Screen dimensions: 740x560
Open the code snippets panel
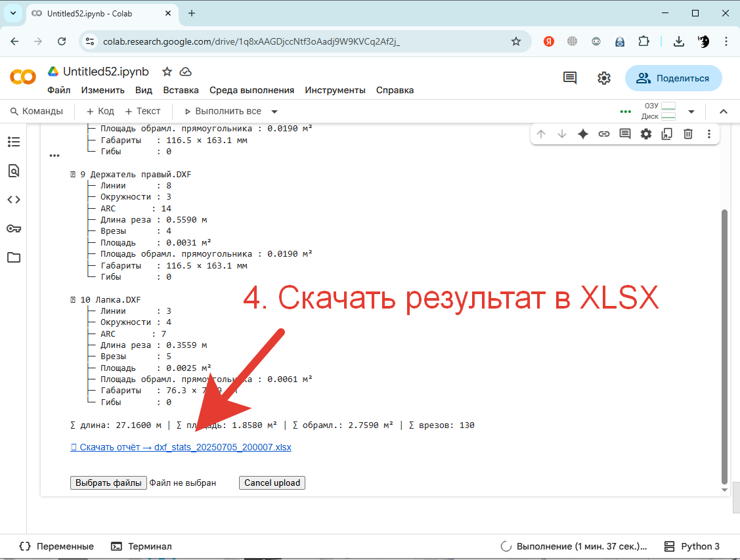pos(14,199)
